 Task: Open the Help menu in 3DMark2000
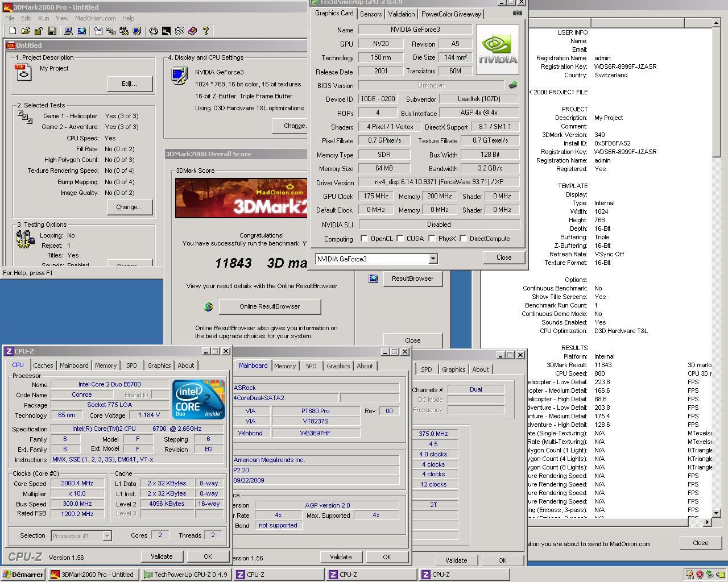(129, 18)
